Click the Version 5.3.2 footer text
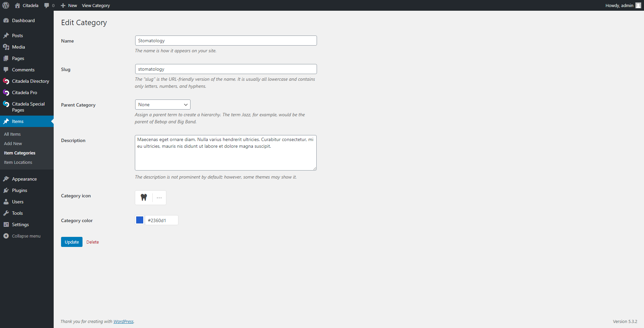The width and height of the screenshot is (644, 328). point(625,321)
